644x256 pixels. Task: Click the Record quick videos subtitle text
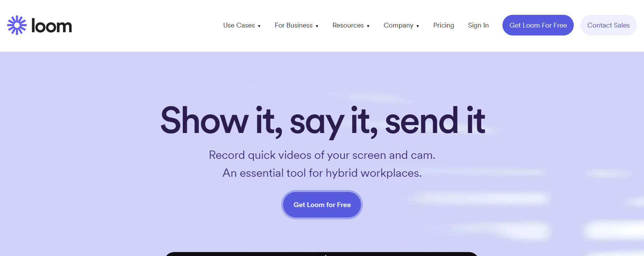click(x=322, y=155)
